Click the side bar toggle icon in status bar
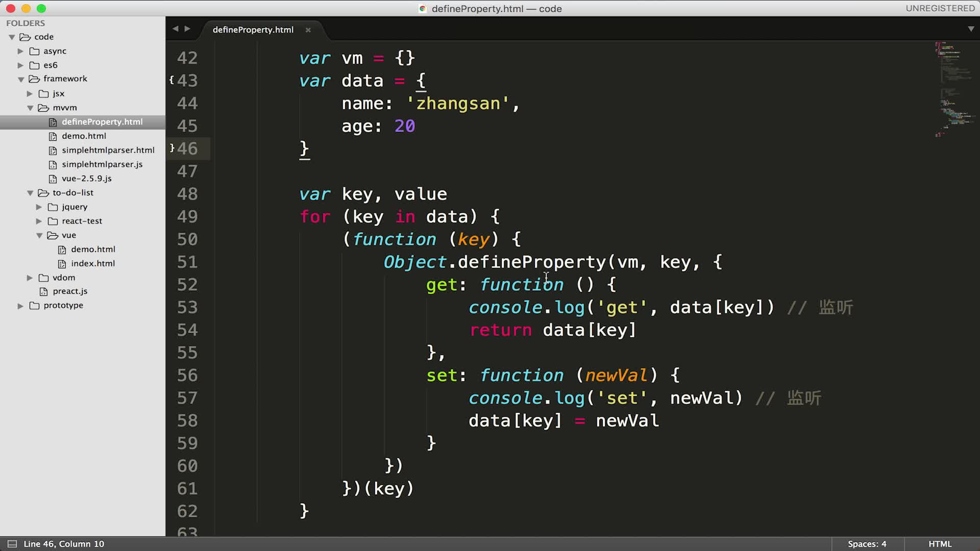980x551 pixels. [x=12, y=544]
